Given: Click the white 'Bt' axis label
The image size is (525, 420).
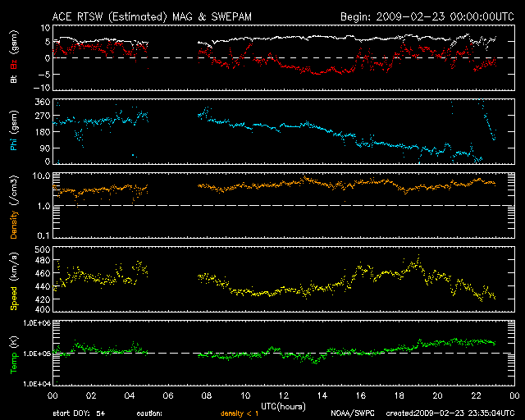Looking at the screenshot, I should 14,79.
